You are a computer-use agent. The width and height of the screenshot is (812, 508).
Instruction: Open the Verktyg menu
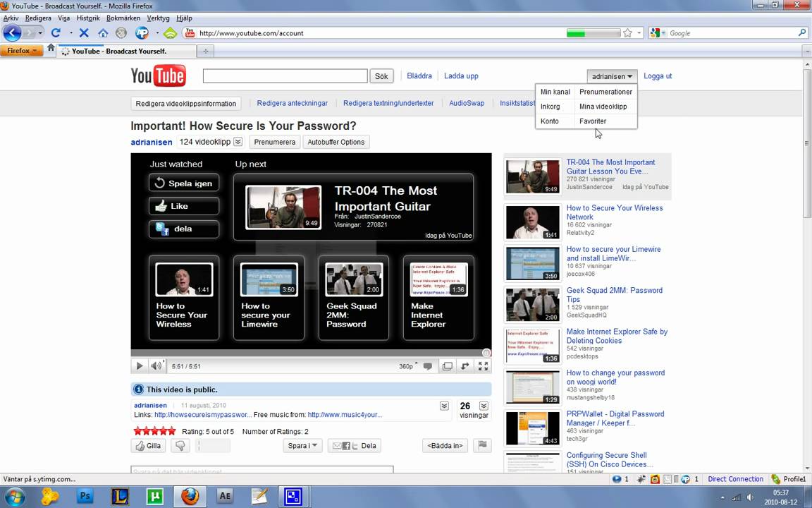click(158, 18)
